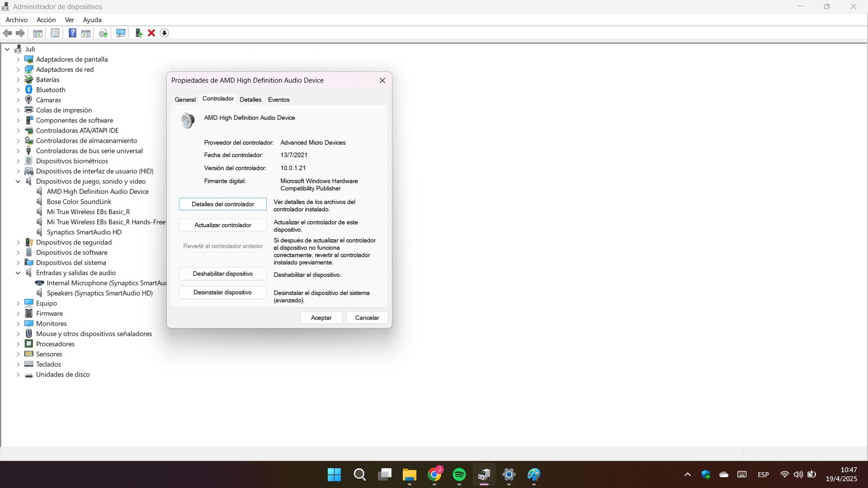The height and width of the screenshot is (488, 868).
Task: Switch to the Eventos tab
Action: click(x=278, y=99)
